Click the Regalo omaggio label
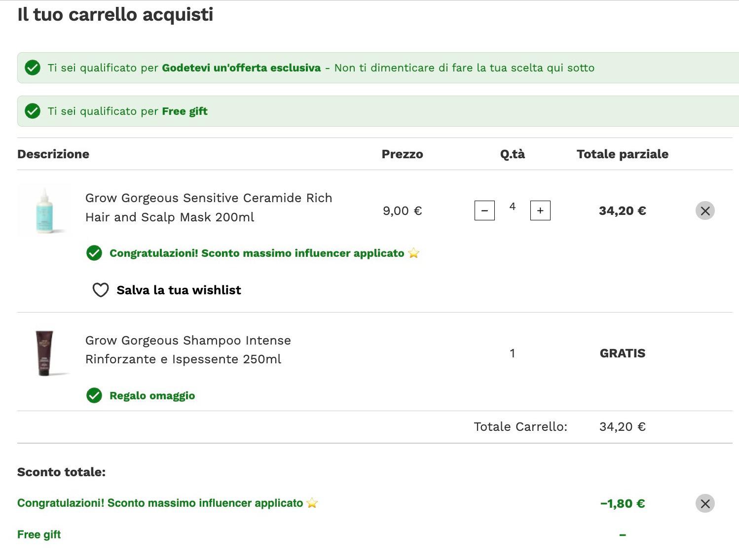This screenshot has width=739, height=560. pos(152,396)
